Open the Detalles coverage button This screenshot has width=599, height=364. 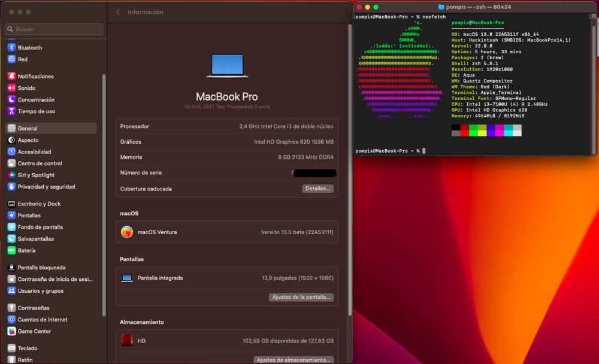click(x=317, y=189)
